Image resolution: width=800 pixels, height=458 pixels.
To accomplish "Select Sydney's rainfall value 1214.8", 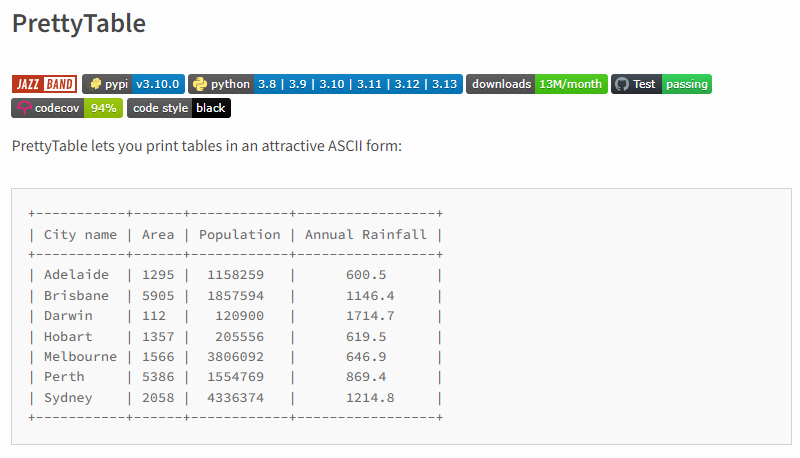I will pos(370,398).
